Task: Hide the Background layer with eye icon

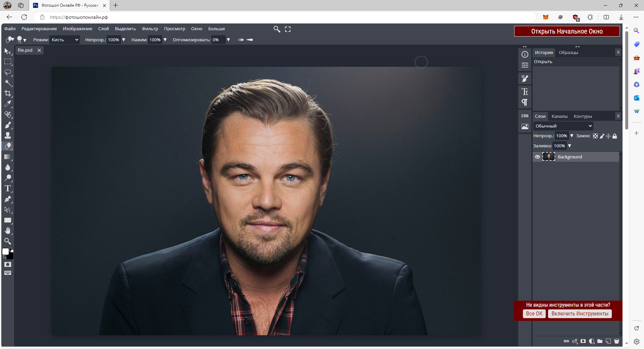Action: pos(537,157)
